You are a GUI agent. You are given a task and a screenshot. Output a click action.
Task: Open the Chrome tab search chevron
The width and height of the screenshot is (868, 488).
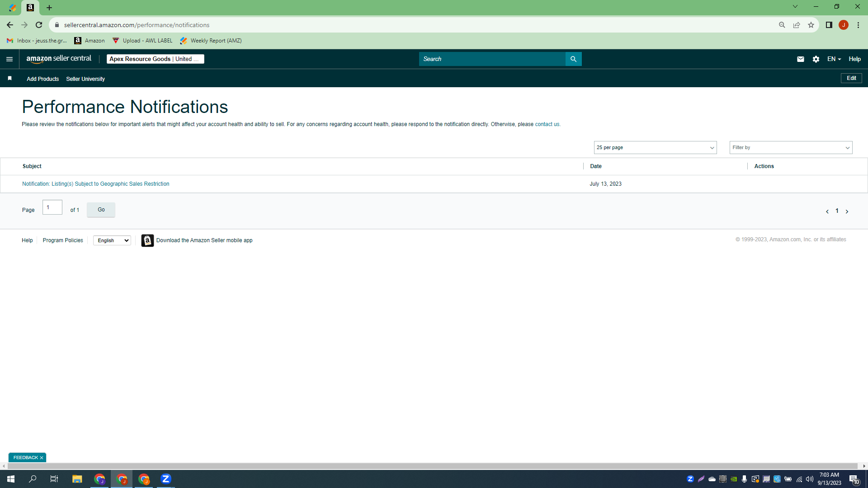coord(795,7)
